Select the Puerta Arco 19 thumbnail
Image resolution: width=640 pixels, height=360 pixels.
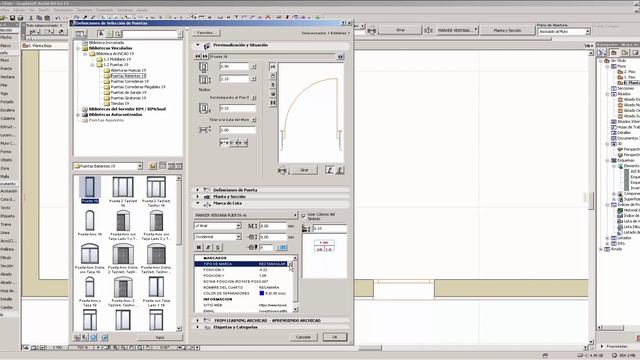90,224
